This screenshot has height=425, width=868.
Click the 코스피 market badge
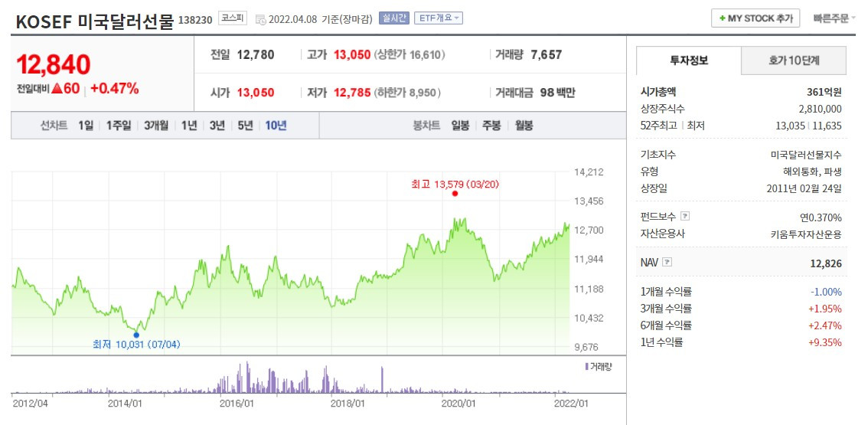click(233, 18)
